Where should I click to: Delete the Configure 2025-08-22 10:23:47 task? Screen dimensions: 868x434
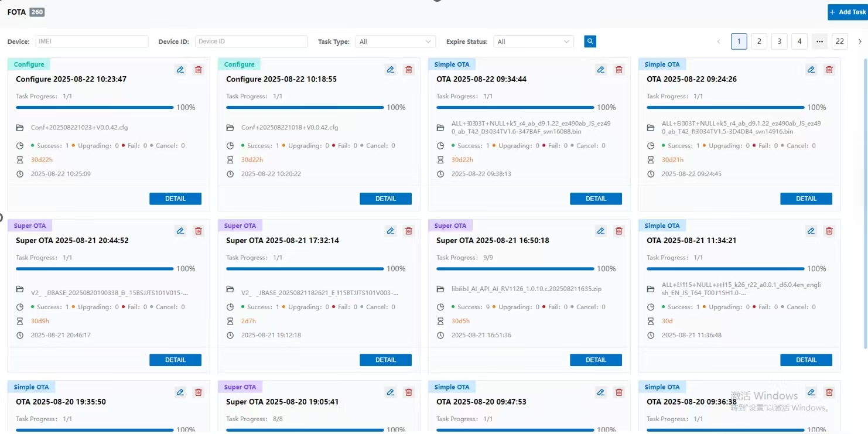[199, 70]
